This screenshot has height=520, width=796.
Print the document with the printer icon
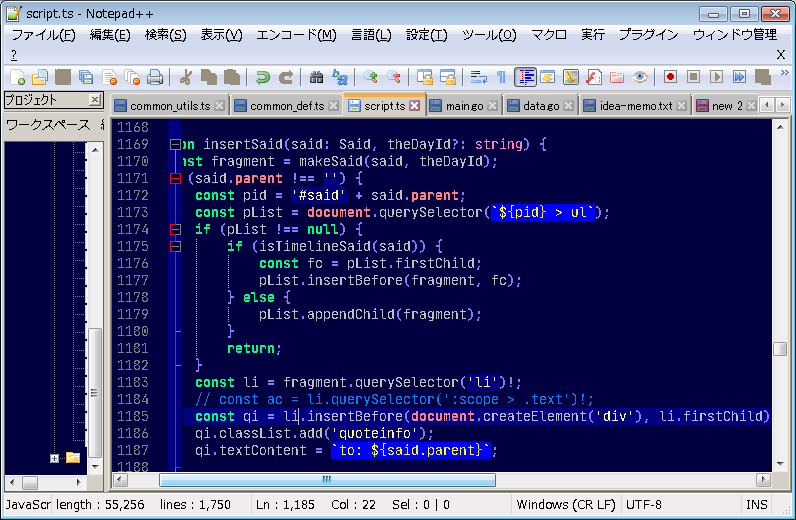point(155,77)
